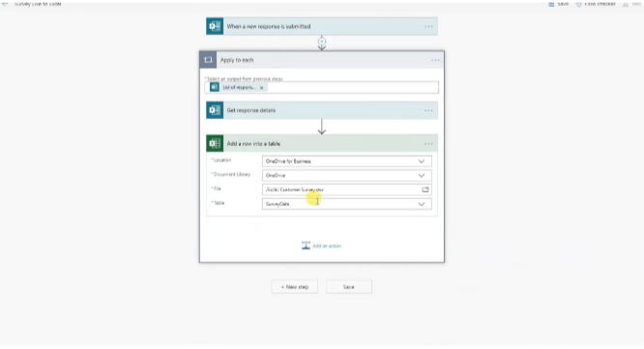This screenshot has height=349, width=644.
Task: Collapse the 'When a new response is submitted' header
Action: tap(322, 26)
